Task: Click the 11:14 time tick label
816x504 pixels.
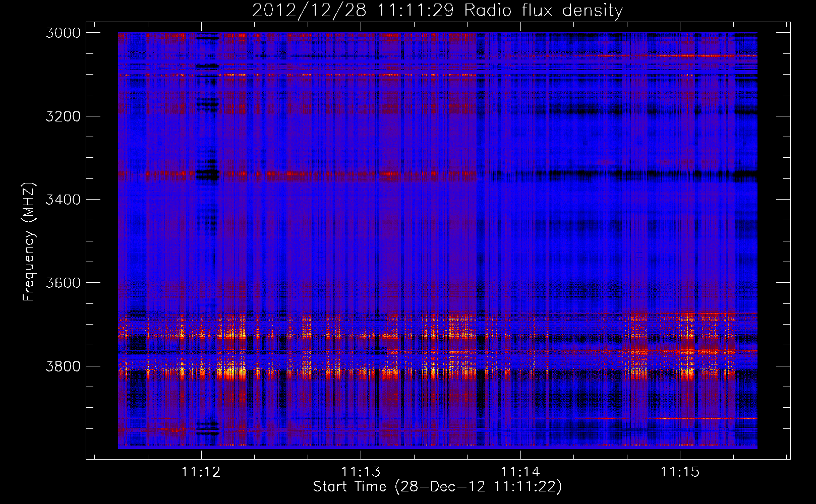Action: pyautogui.click(x=520, y=472)
